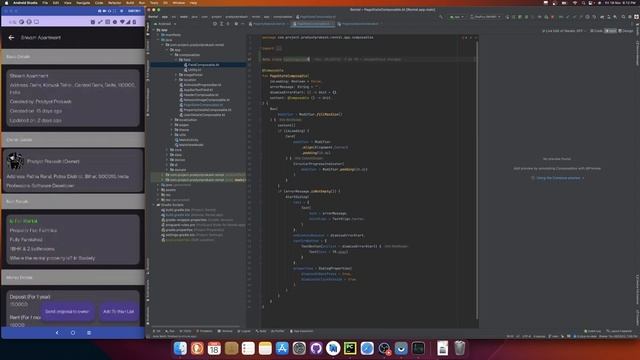
Task: Tap the owner profile picture in emulator
Action: [x=15, y=161]
